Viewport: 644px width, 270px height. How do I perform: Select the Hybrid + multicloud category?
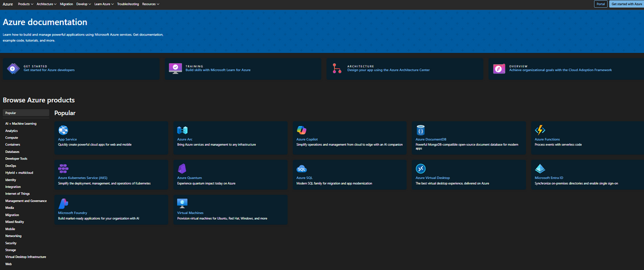(19, 172)
